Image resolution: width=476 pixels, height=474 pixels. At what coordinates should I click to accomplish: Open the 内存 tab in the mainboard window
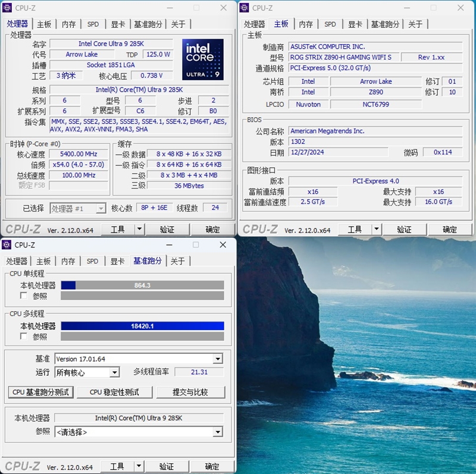click(x=306, y=24)
